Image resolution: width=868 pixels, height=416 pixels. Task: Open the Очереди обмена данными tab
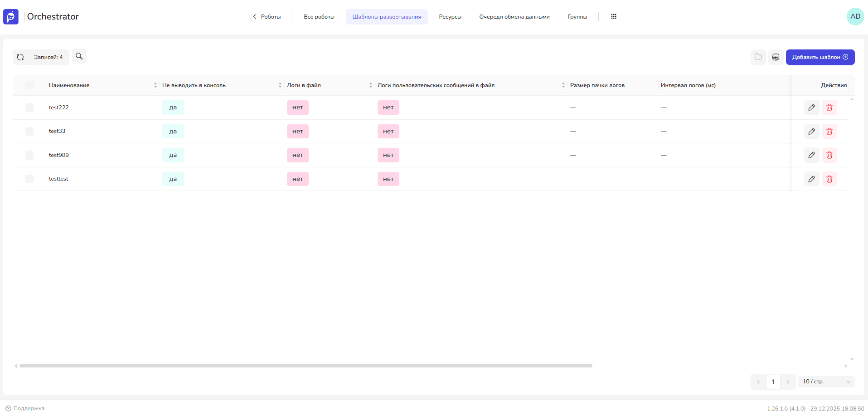[514, 17]
